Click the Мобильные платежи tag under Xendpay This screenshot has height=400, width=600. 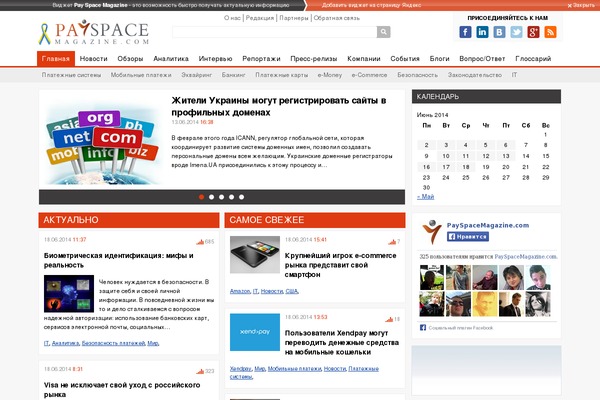pyautogui.click(x=294, y=369)
